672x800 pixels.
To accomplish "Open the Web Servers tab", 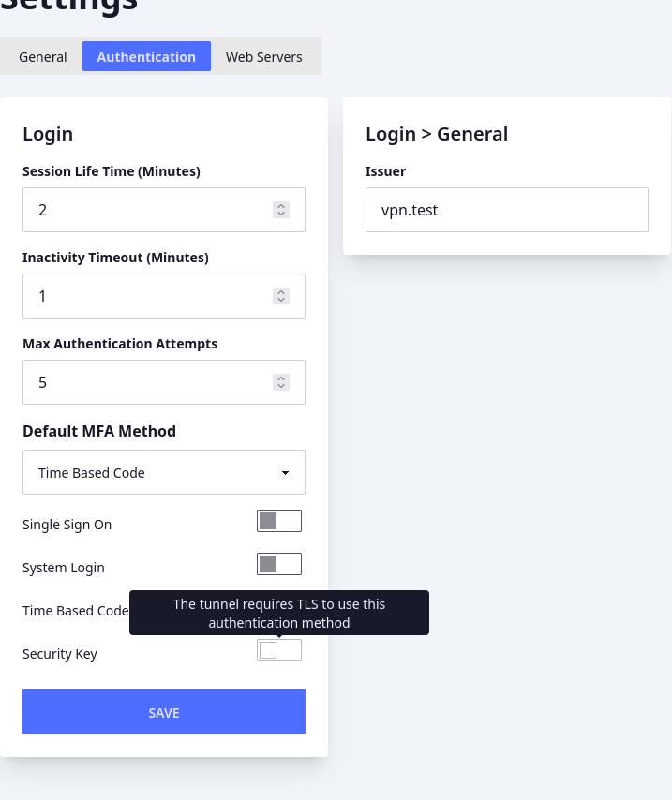I will [264, 56].
